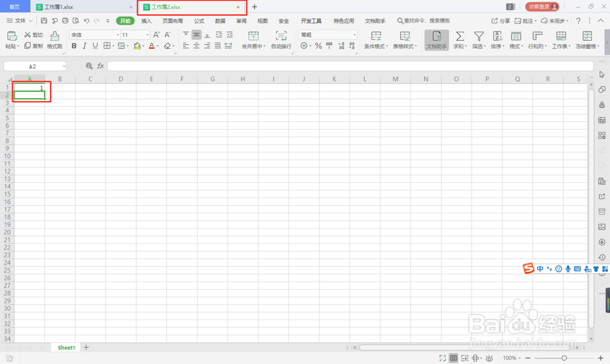Click in the formula bar input field
Image resolution: width=610 pixels, height=364 pixels.
tap(351, 66)
